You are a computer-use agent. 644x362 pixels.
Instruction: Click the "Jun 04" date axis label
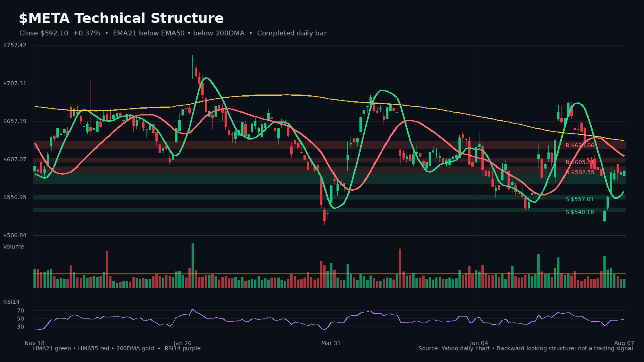[x=479, y=343]
